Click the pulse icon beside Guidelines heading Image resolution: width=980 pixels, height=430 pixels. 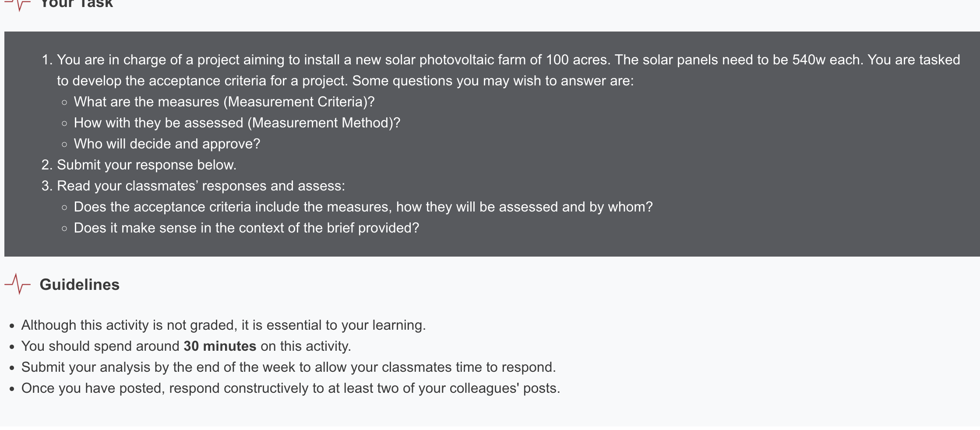point(18,284)
